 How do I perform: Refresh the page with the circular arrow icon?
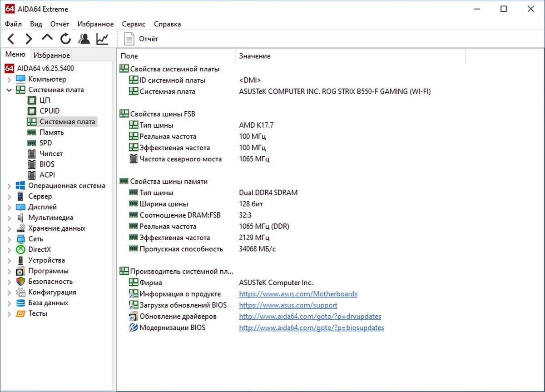[66, 39]
